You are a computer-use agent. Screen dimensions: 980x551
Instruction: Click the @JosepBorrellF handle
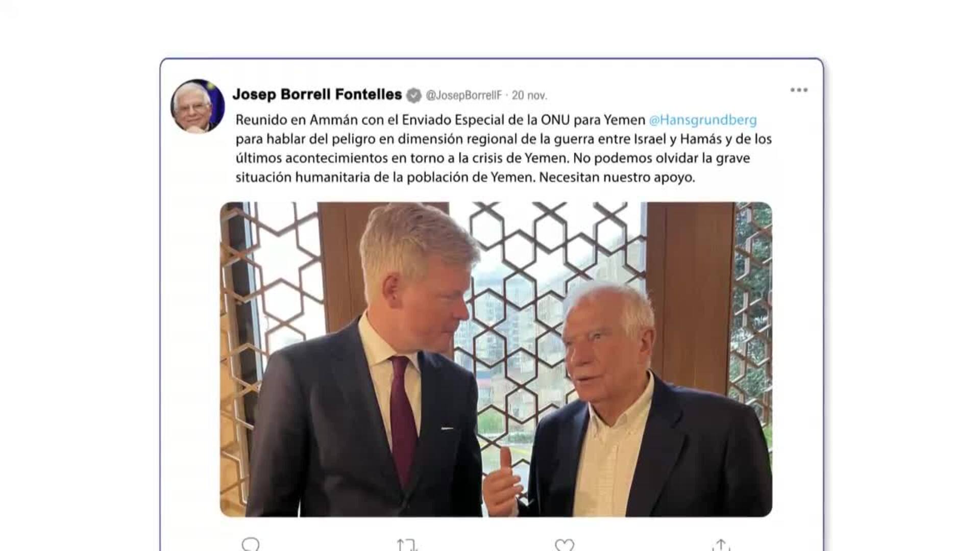point(463,95)
